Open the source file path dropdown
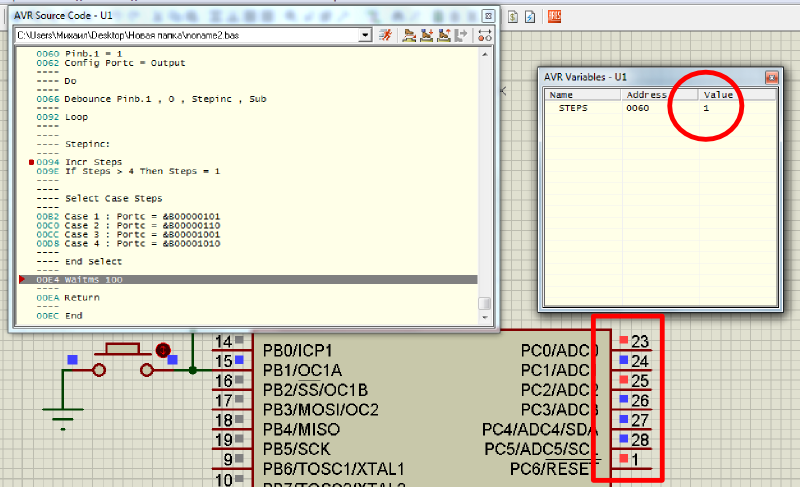The width and height of the screenshot is (800, 487). [365, 35]
